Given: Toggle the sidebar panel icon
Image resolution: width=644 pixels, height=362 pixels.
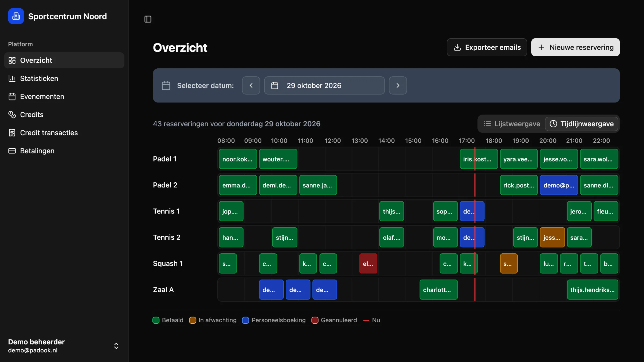Looking at the screenshot, I should [148, 19].
